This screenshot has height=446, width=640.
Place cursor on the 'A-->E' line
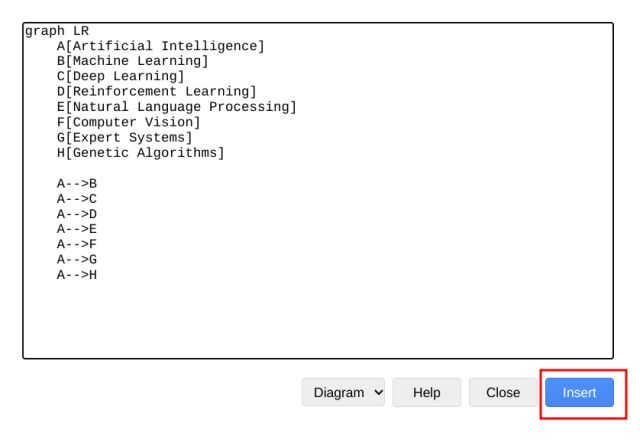77,229
